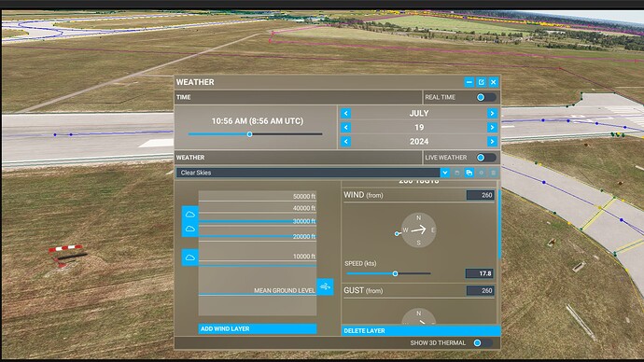Toggle the Live Weather switch
This screenshot has width=644, height=362.
[x=486, y=158]
